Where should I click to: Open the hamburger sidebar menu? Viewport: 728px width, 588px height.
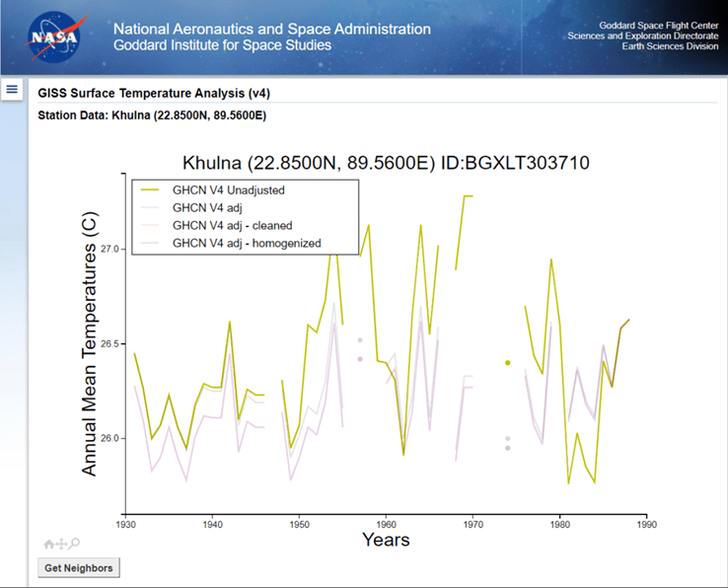point(12,90)
